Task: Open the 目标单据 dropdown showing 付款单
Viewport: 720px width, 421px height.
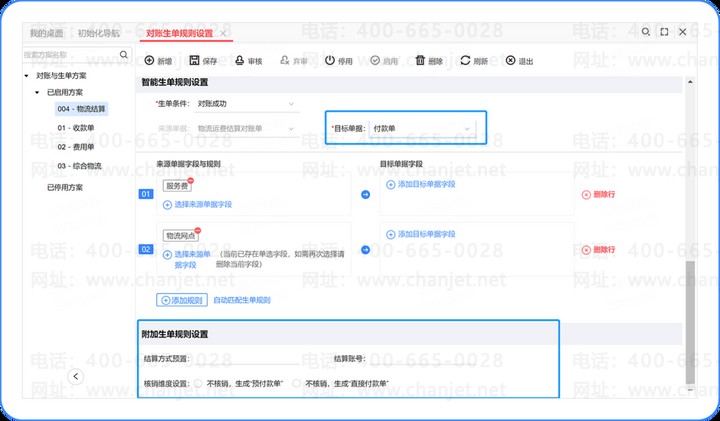Action: click(422, 129)
